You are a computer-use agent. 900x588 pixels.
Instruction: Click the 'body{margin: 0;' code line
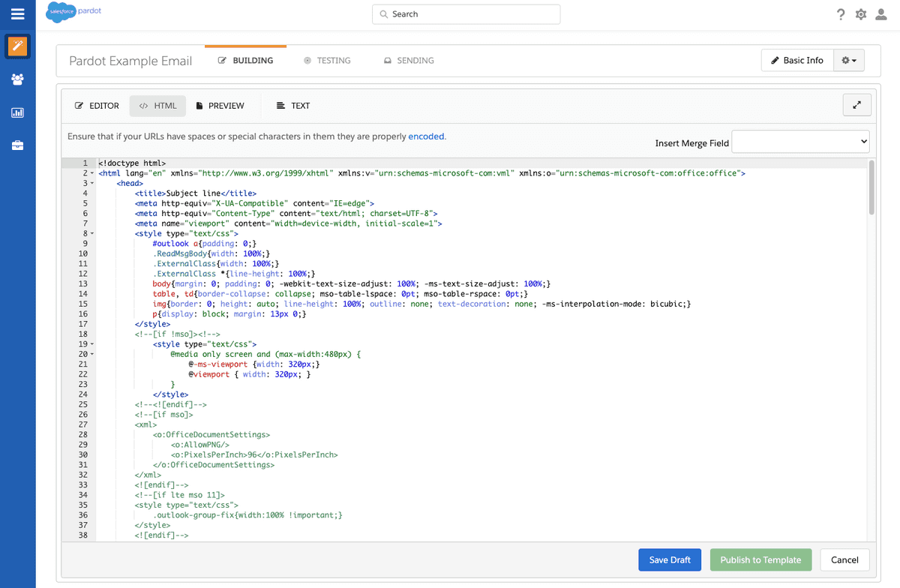(352, 283)
